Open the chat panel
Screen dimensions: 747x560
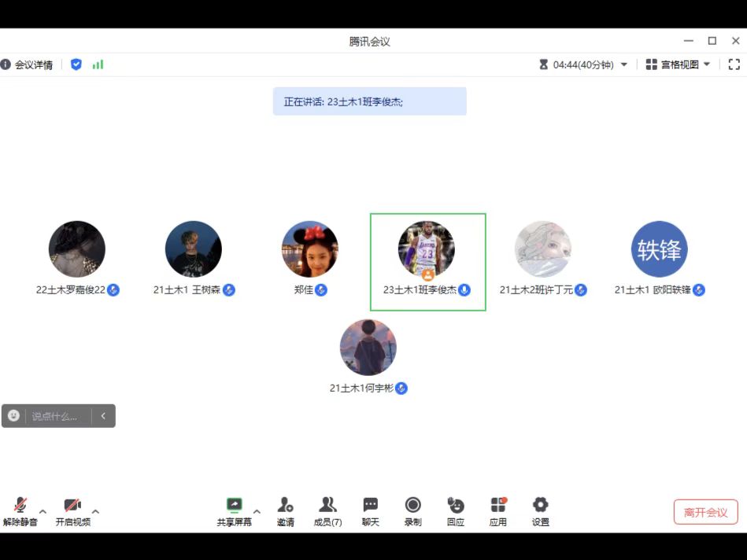pos(370,506)
